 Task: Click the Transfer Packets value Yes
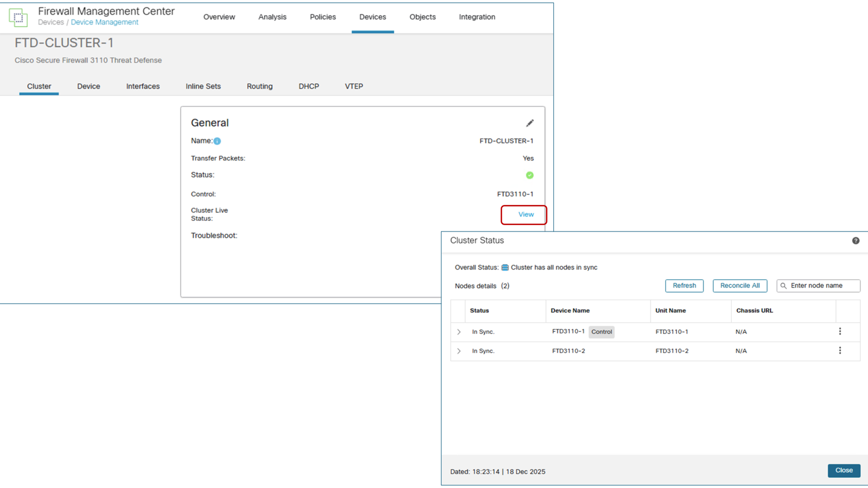pos(528,158)
